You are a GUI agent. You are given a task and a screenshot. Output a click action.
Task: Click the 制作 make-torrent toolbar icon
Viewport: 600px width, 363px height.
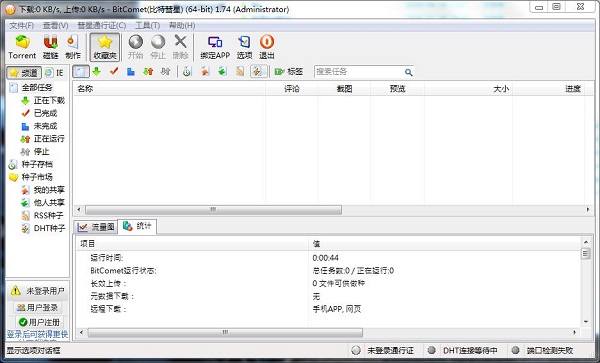click(x=73, y=47)
